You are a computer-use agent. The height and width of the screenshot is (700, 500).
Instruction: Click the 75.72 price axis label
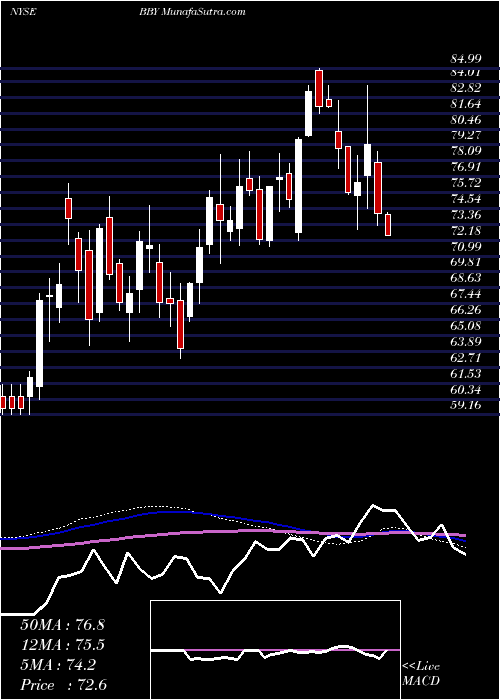465,183
